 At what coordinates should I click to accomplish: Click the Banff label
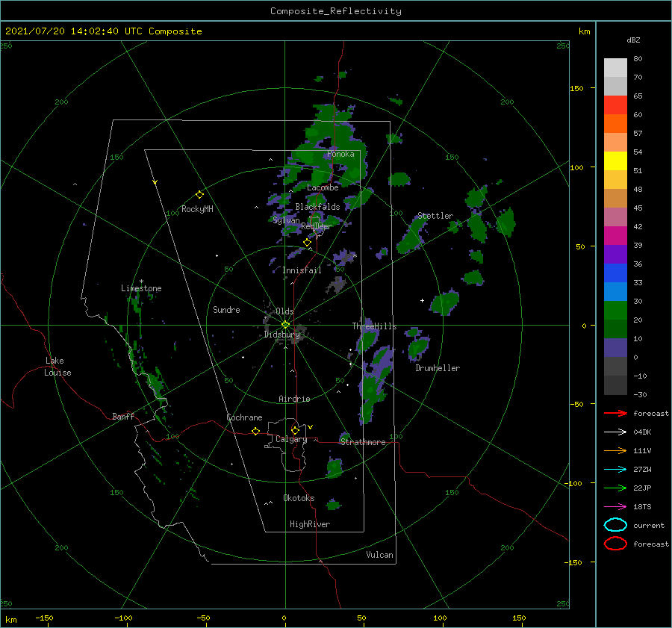[123, 416]
